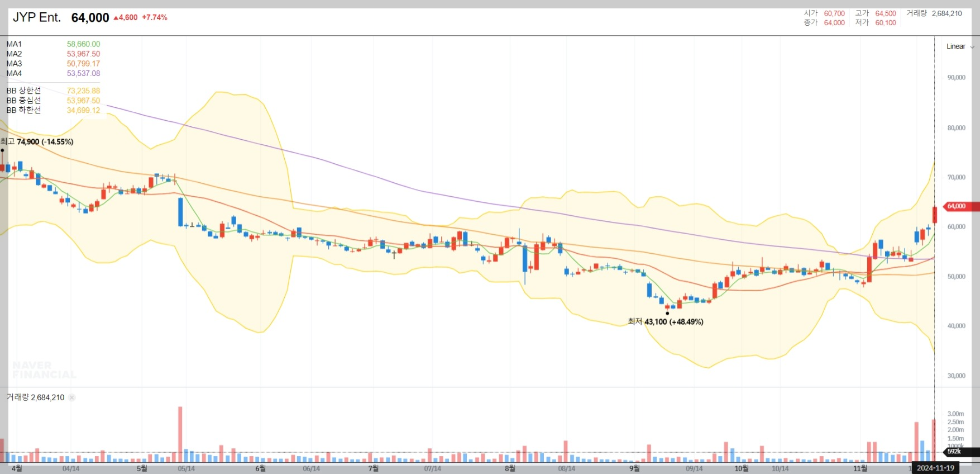Click the red 64,000 current price tag
980x474 pixels.
(960, 206)
